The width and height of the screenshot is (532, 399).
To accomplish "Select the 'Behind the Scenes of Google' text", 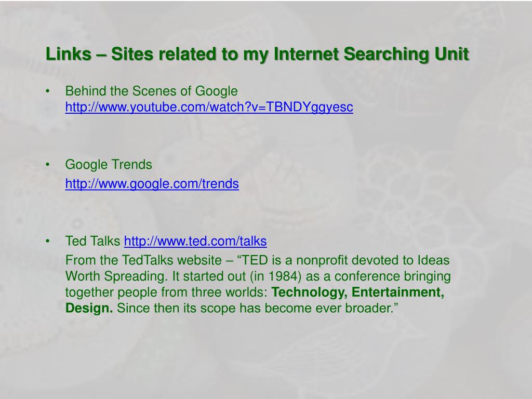I will pos(151,91).
